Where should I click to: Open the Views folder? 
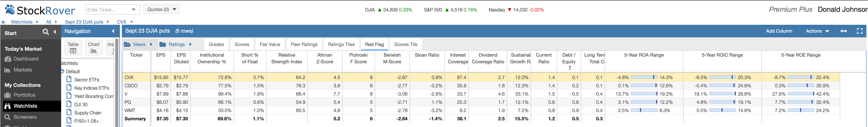(x=135, y=44)
